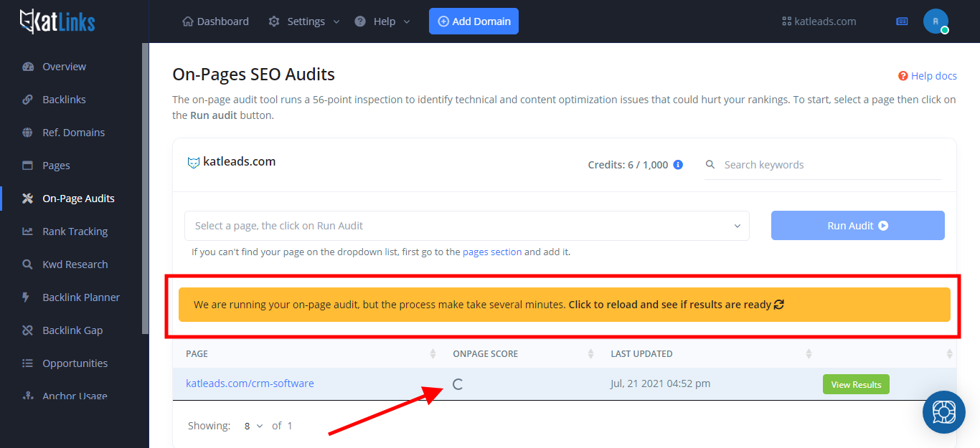The width and height of the screenshot is (980, 448).
Task: Open Backlink Gap page
Action: pos(72,330)
